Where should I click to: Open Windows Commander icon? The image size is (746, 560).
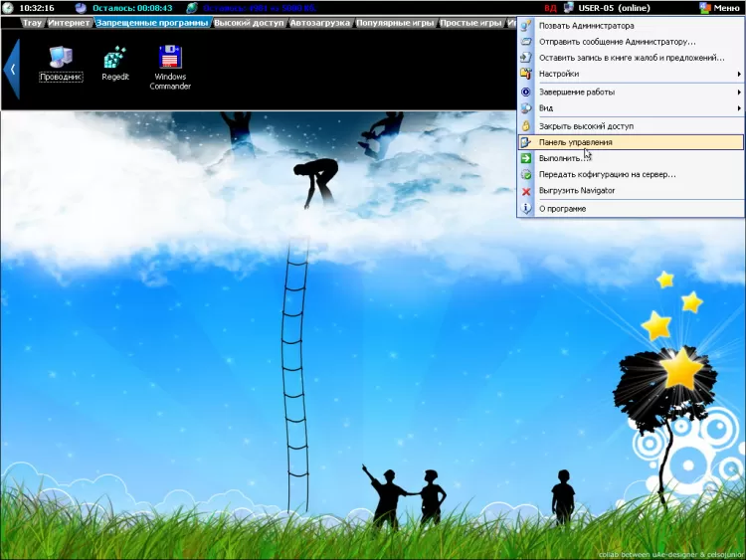tap(170, 57)
